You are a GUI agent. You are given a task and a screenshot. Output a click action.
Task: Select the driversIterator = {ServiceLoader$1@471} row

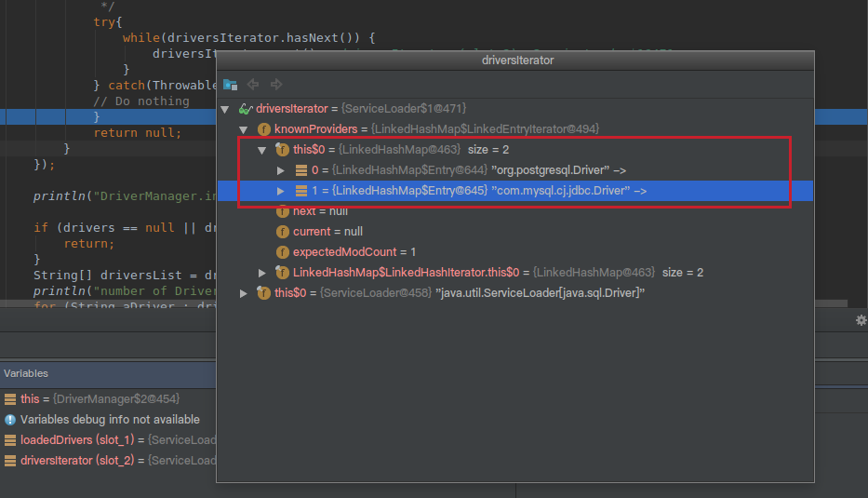514,109
